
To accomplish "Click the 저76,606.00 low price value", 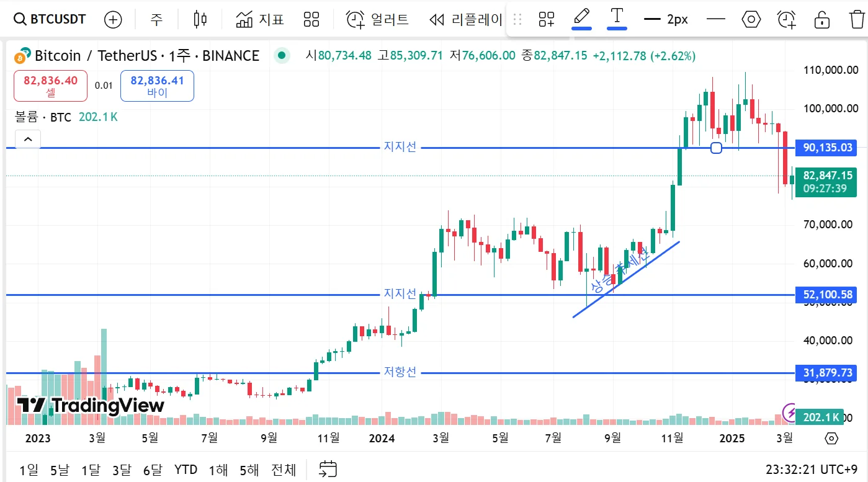I will [482, 56].
